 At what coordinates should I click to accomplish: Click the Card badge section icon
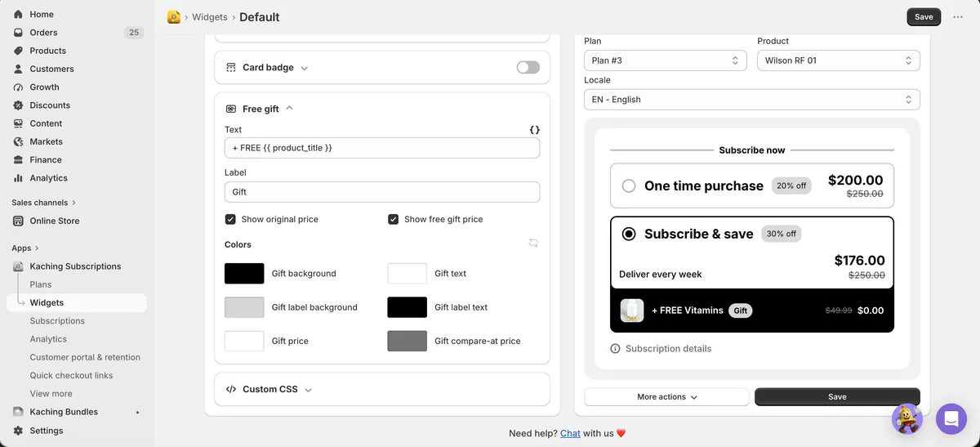(230, 68)
